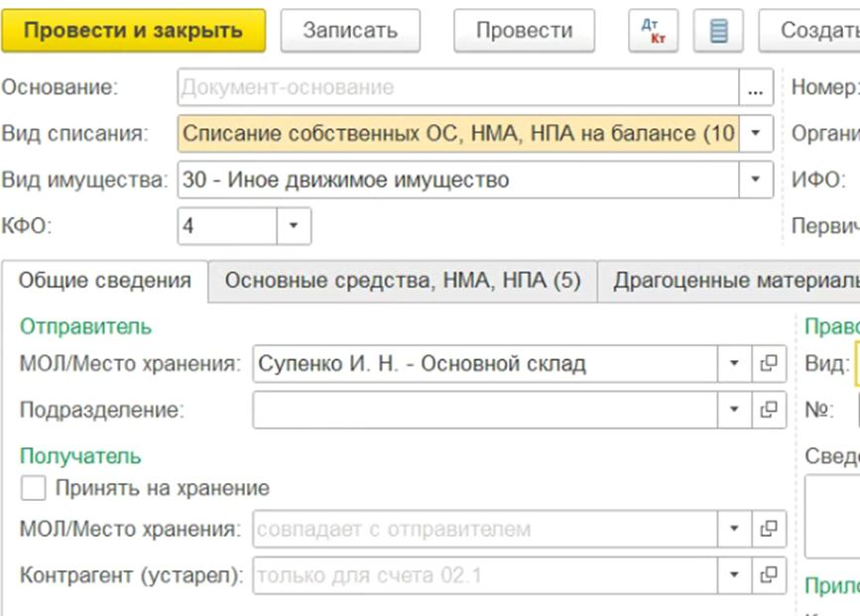Expand the Вид списания dropdown
This screenshot has height=616, width=860.
point(755,133)
